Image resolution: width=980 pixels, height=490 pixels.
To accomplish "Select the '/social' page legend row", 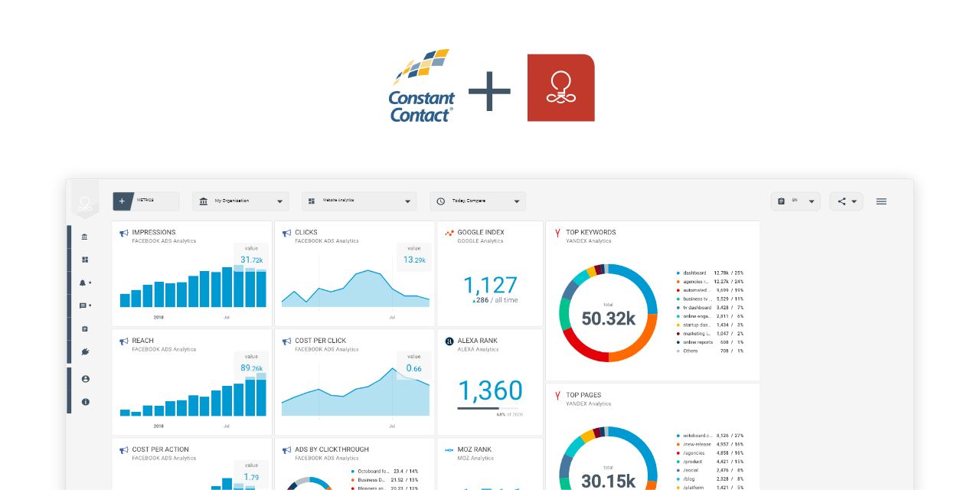I will (710, 470).
